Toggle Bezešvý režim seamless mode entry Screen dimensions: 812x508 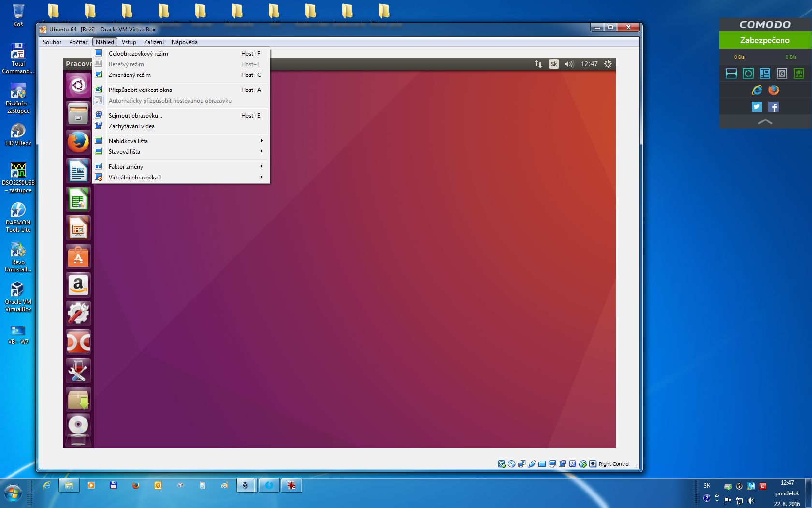click(181, 64)
